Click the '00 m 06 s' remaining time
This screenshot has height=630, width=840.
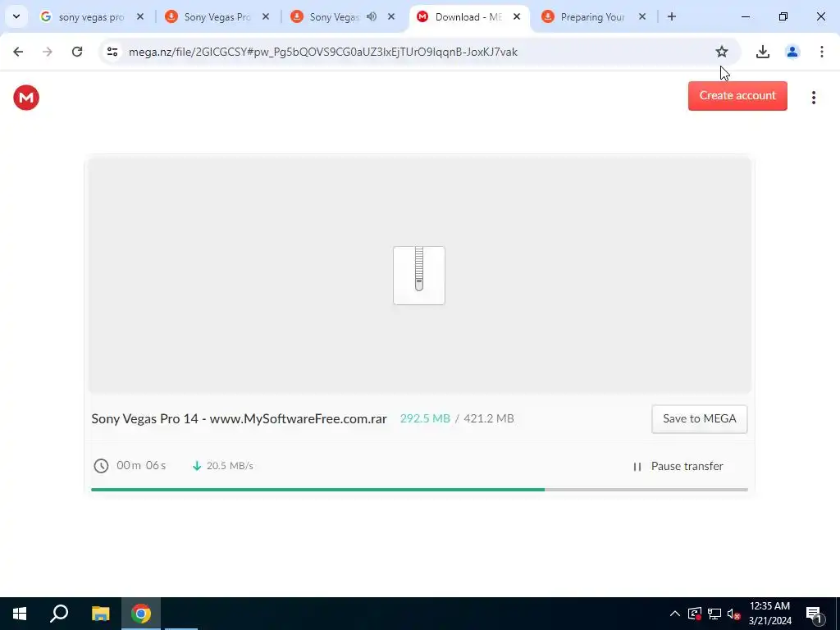tap(141, 466)
